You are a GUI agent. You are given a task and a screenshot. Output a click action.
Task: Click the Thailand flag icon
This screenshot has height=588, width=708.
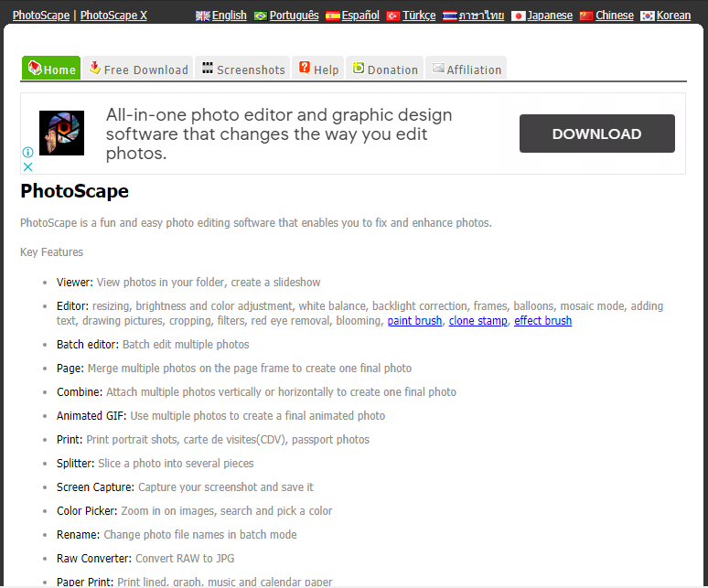coord(450,16)
